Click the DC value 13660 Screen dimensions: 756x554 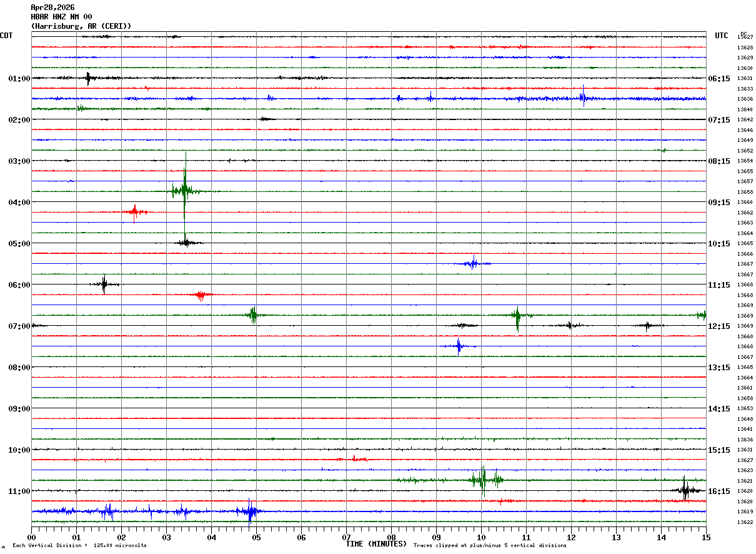tap(745, 202)
